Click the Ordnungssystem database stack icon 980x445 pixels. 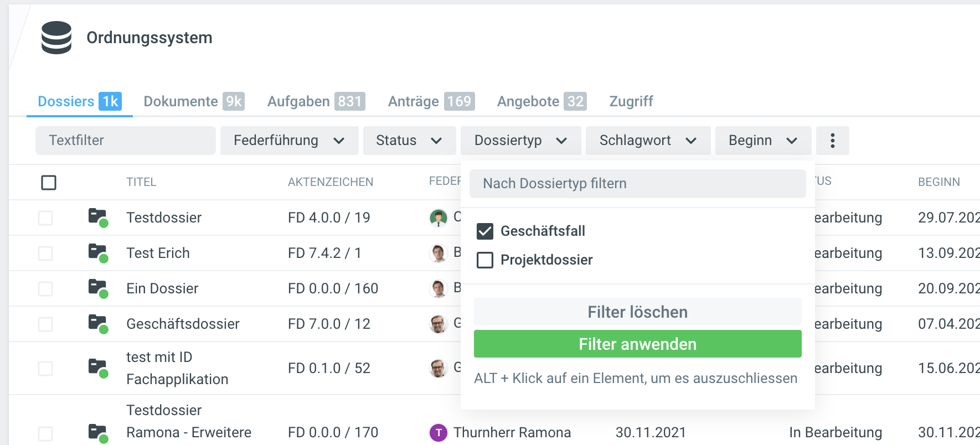click(56, 38)
